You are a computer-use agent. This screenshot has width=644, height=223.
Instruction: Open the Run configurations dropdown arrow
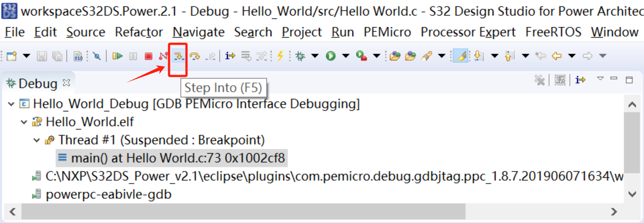345,56
